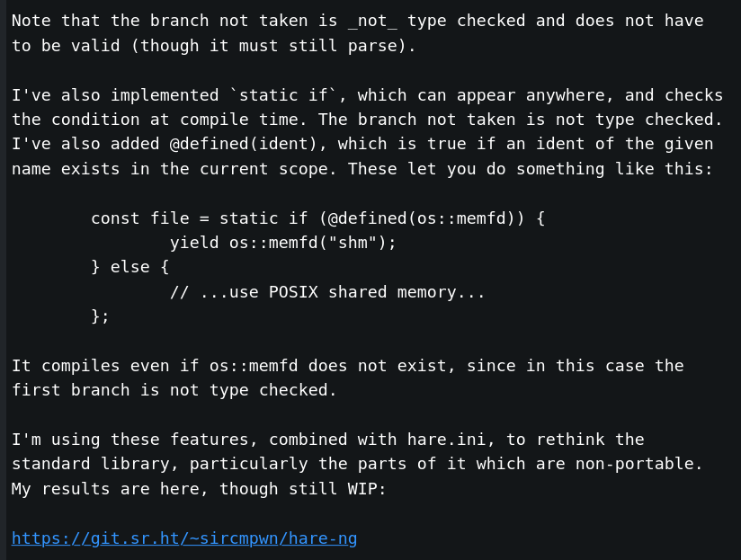The width and height of the screenshot is (741, 560).
Task: Click the word "_not_" in first paragraph
Action: (372, 21)
